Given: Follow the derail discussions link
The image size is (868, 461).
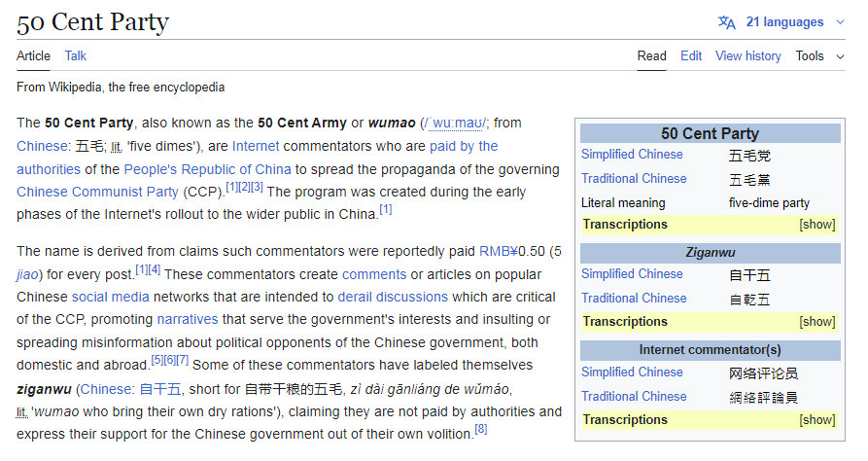Looking at the screenshot, I should coord(393,297).
